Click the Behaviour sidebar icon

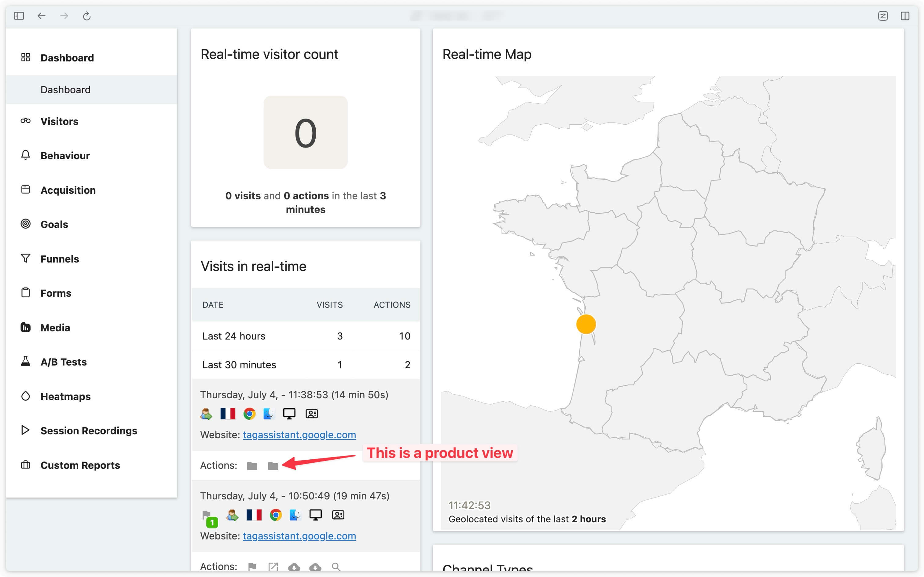tap(24, 156)
